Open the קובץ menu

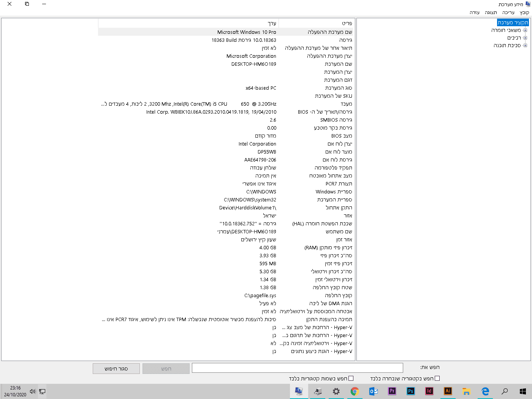pos(524,13)
